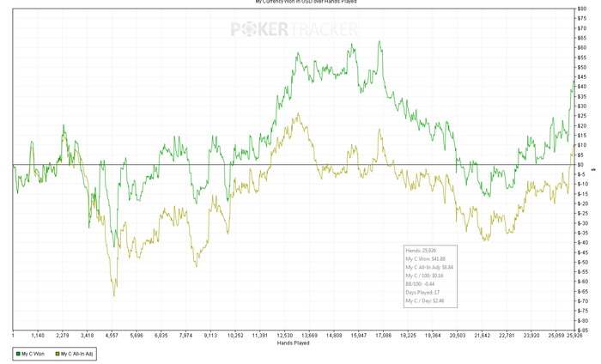This screenshot has width=601, height=364.
Task: Click the 1,140 x-axis tick label
Action: (x=38, y=336)
